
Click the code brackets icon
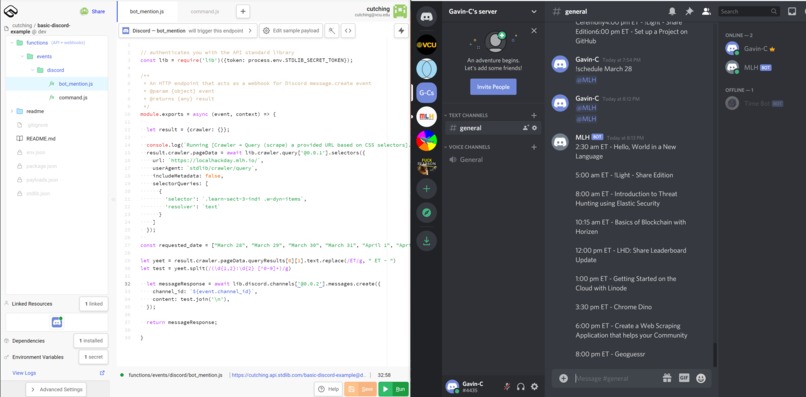pyautogui.click(x=349, y=31)
